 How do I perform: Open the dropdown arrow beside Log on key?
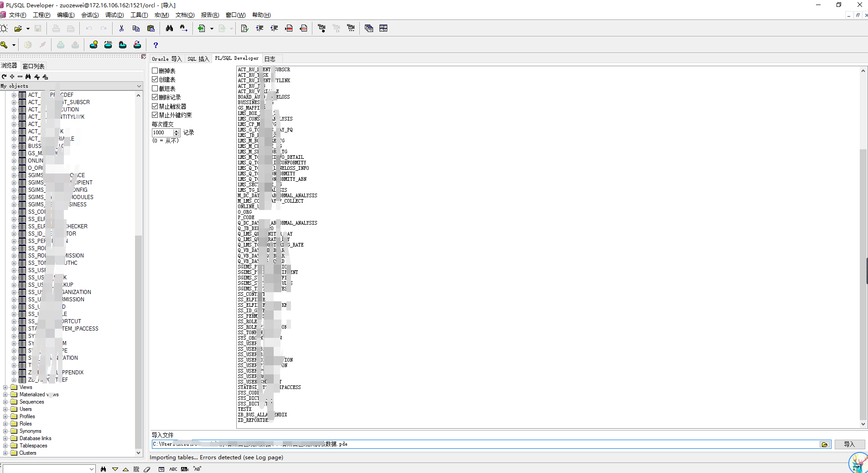pos(14,45)
